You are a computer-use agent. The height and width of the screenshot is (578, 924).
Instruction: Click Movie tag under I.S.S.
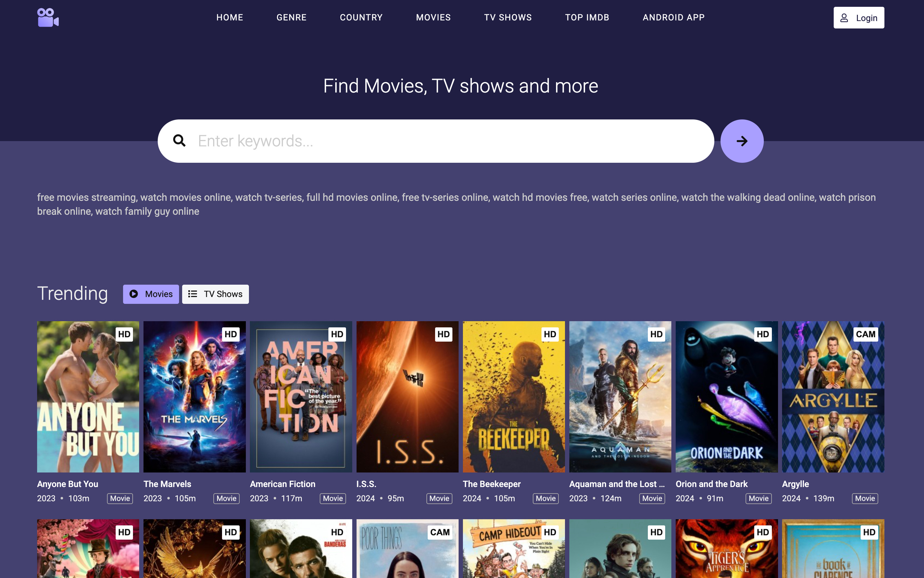coord(439,498)
